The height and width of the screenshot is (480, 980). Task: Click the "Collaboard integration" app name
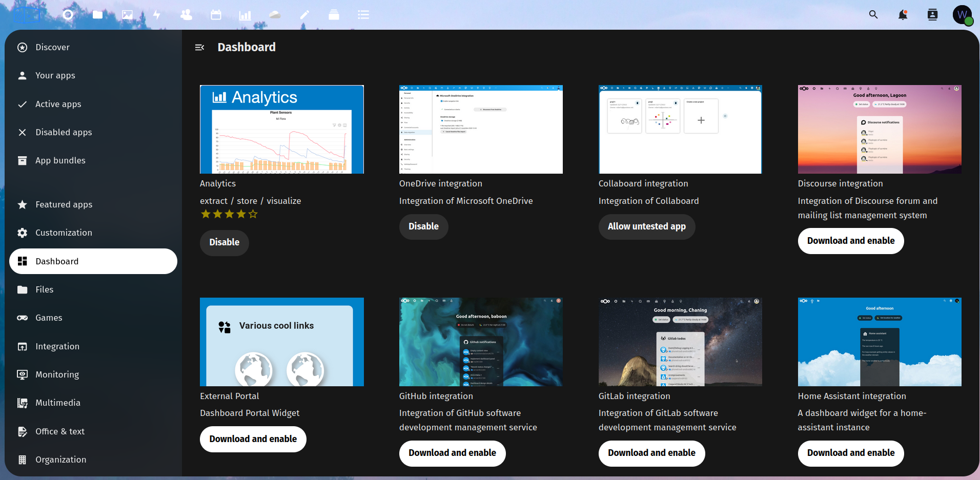643,183
